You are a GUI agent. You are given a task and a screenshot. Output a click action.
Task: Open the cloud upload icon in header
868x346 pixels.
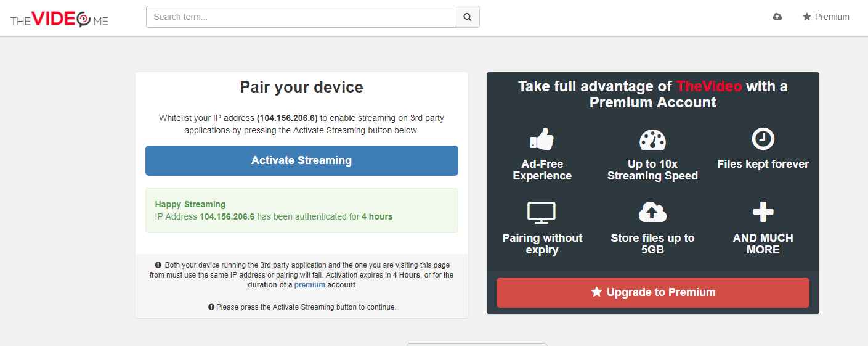pyautogui.click(x=777, y=17)
